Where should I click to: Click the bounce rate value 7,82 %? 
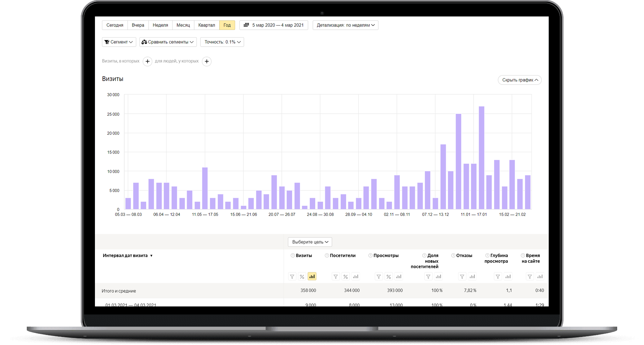click(x=470, y=290)
